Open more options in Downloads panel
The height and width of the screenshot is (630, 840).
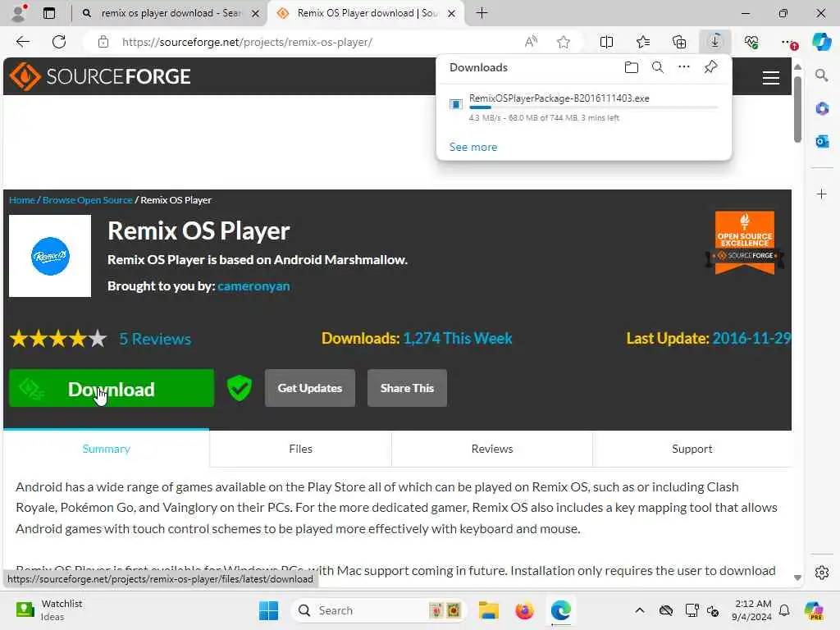pyautogui.click(x=684, y=67)
